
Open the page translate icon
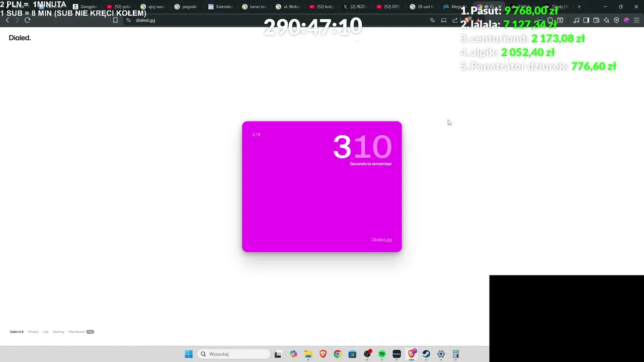coord(432,20)
